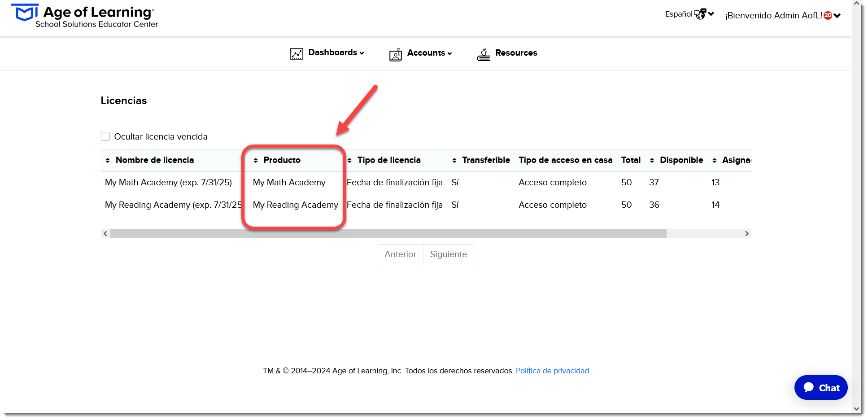Click Fecha de finalización fija in Reading row

coord(395,205)
